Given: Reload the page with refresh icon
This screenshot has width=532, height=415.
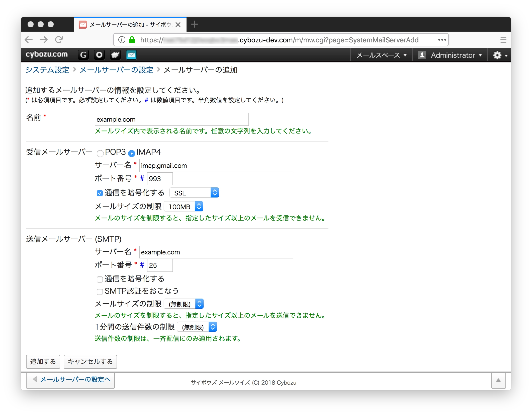Looking at the screenshot, I should [59, 40].
